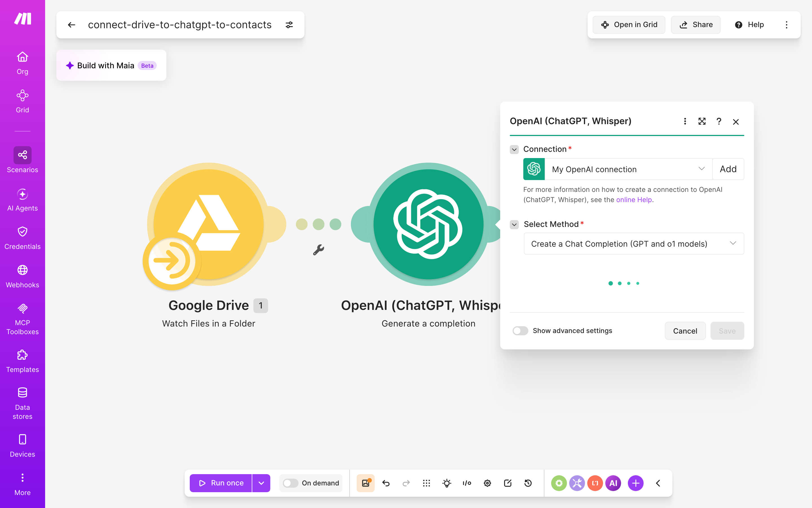Undo last action in the toolbar

pyautogui.click(x=386, y=483)
